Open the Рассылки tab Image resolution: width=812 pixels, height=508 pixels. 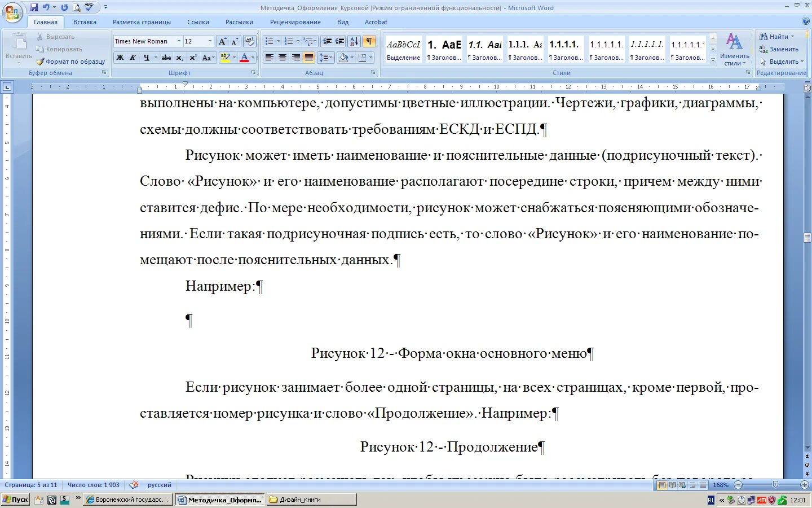239,22
